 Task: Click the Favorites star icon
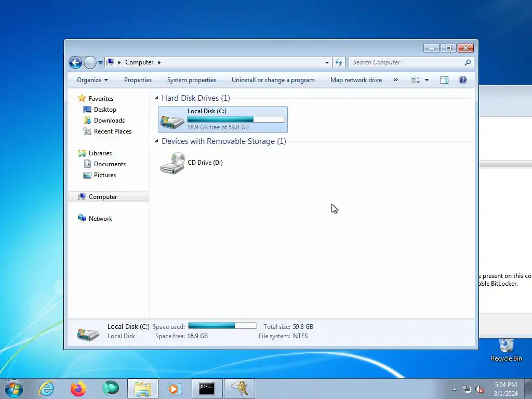coord(82,98)
